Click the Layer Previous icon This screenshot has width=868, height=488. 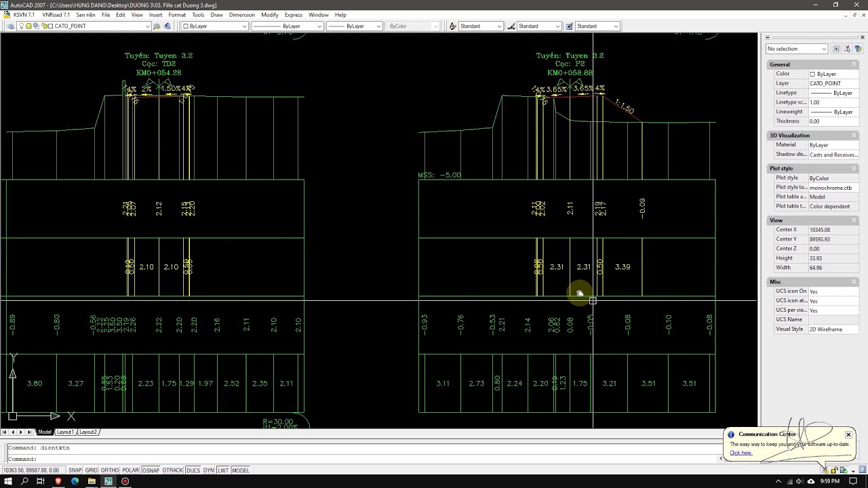point(167,26)
